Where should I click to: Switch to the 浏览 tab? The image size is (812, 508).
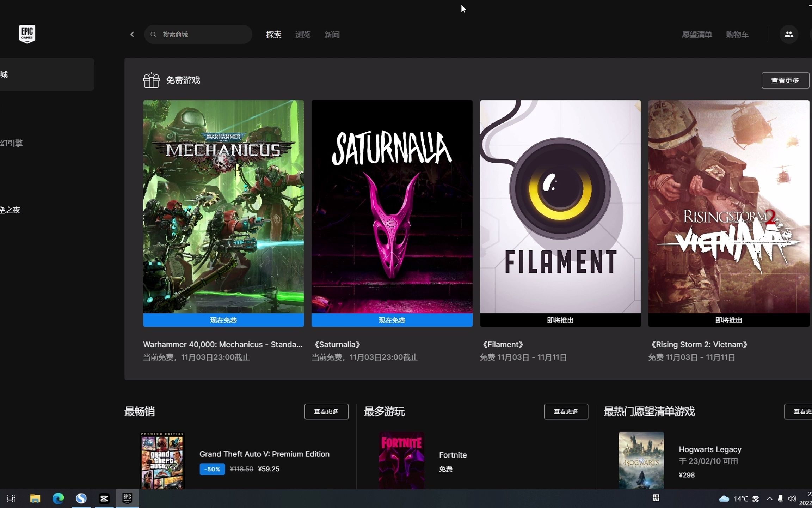click(x=303, y=35)
